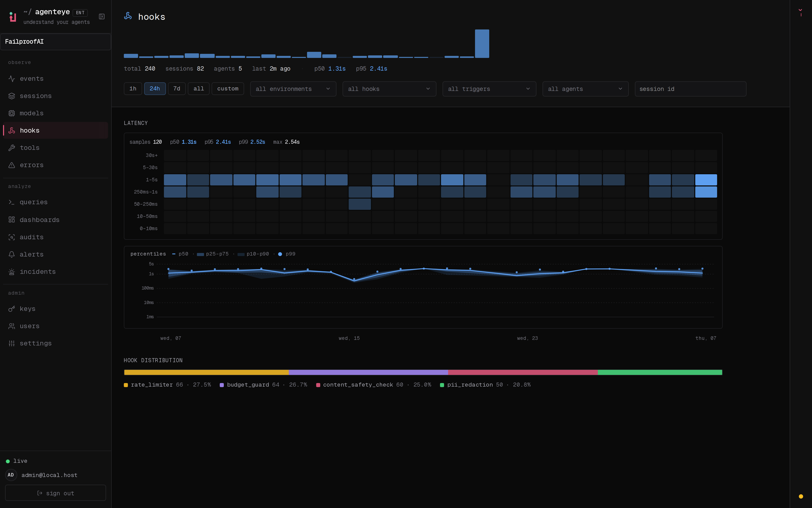Click the hooks webhook icon in sidebar

coord(12,130)
